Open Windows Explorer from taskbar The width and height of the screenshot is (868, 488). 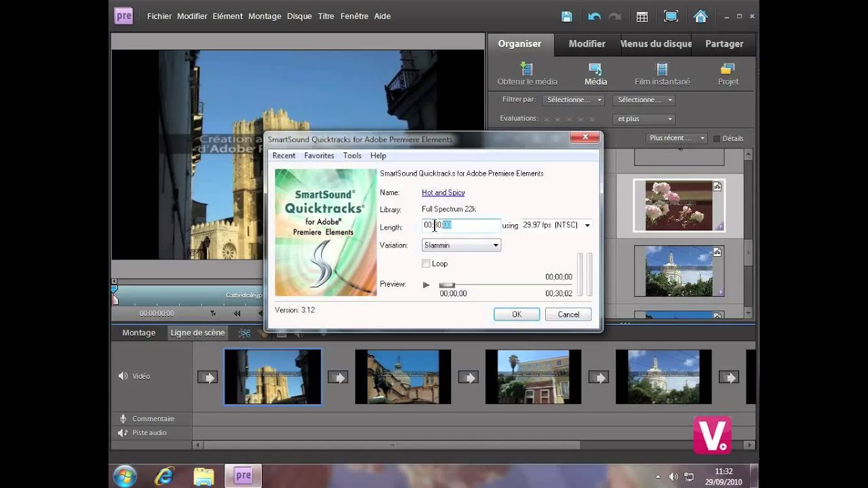[x=203, y=476]
